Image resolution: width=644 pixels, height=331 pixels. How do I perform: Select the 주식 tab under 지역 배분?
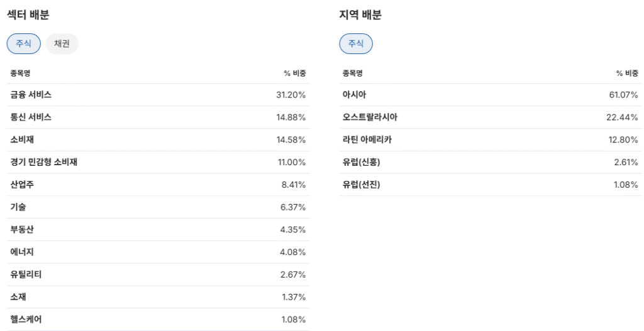(x=356, y=44)
